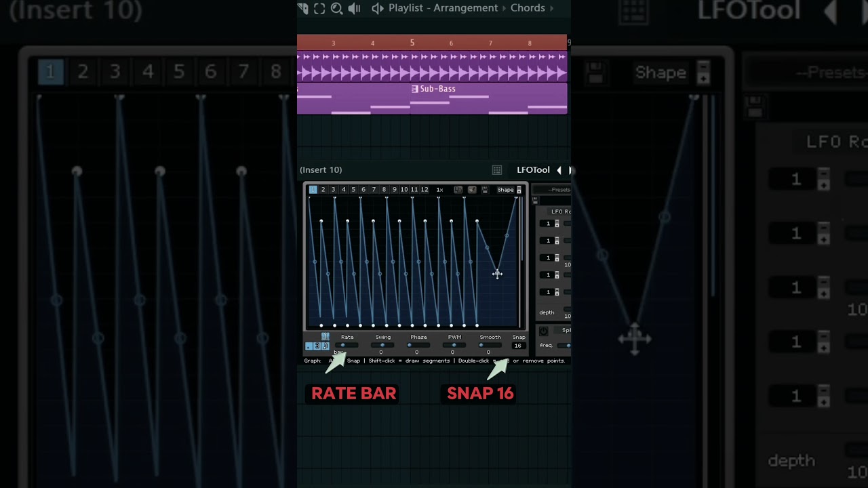Screen dimensions: 868x488
Task: Go to previous preset with LFOTool left arrow
Action: (x=559, y=170)
